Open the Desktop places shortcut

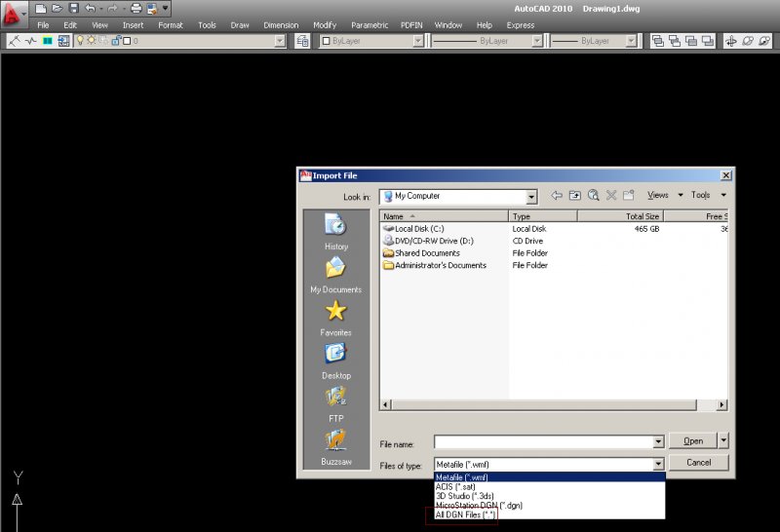point(335,361)
